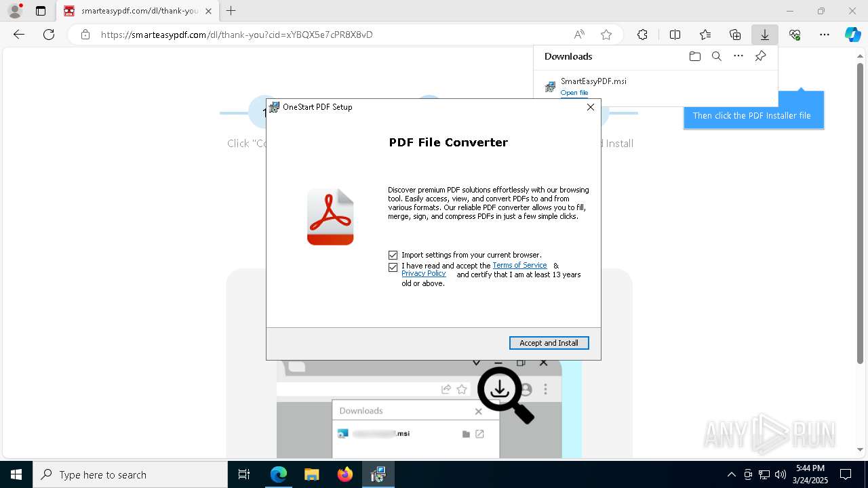This screenshot has width=868, height=488.
Task: Close the smarteasypdf.com tab
Action: click(x=208, y=11)
